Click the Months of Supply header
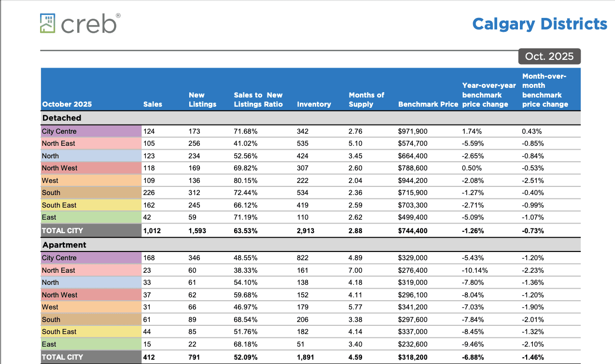Image resolution: width=615 pixels, height=364 pixels. (x=366, y=100)
